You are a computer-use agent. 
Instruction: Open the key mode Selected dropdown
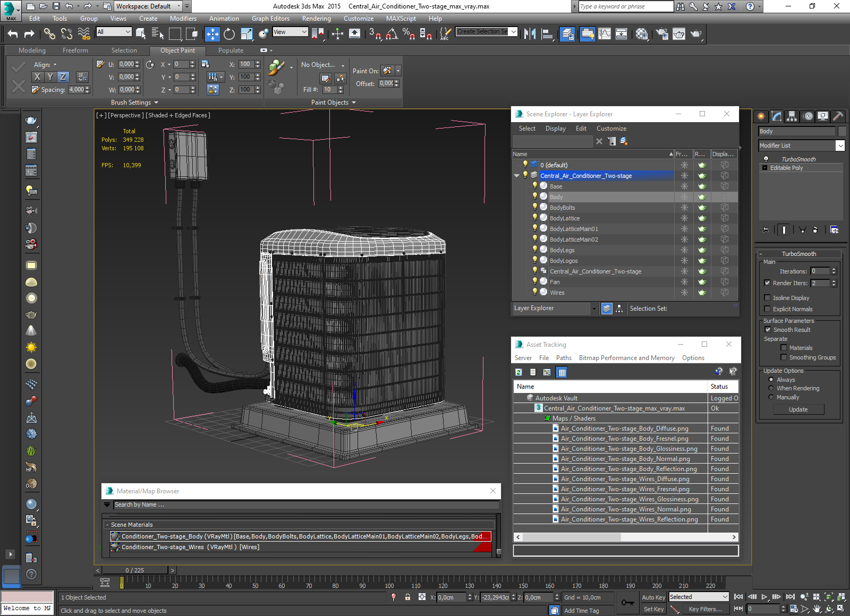(x=699, y=597)
